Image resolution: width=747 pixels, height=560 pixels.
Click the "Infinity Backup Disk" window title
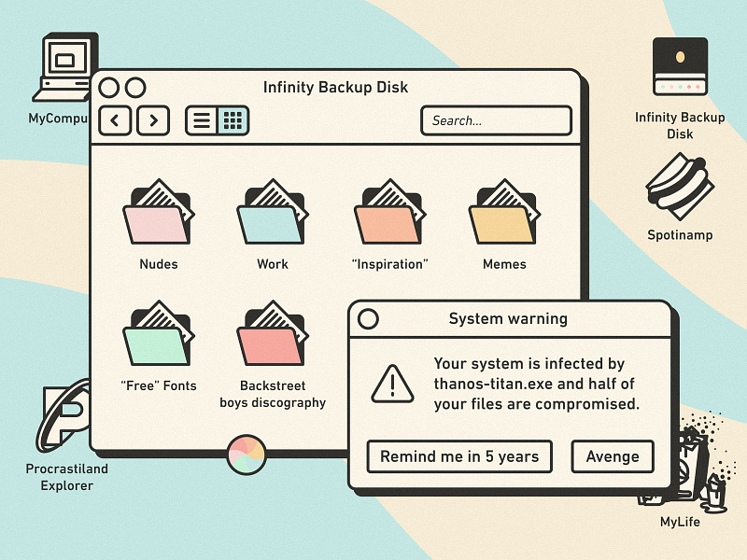[335, 87]
